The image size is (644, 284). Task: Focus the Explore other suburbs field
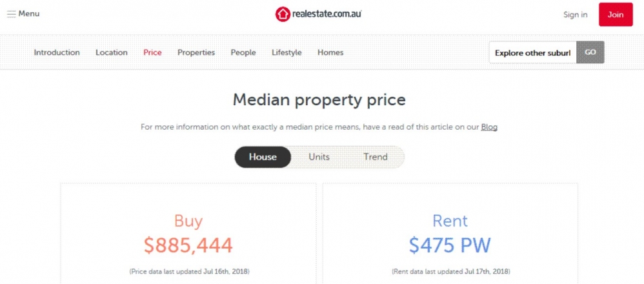pyautogui.click(x=533, y=53)
